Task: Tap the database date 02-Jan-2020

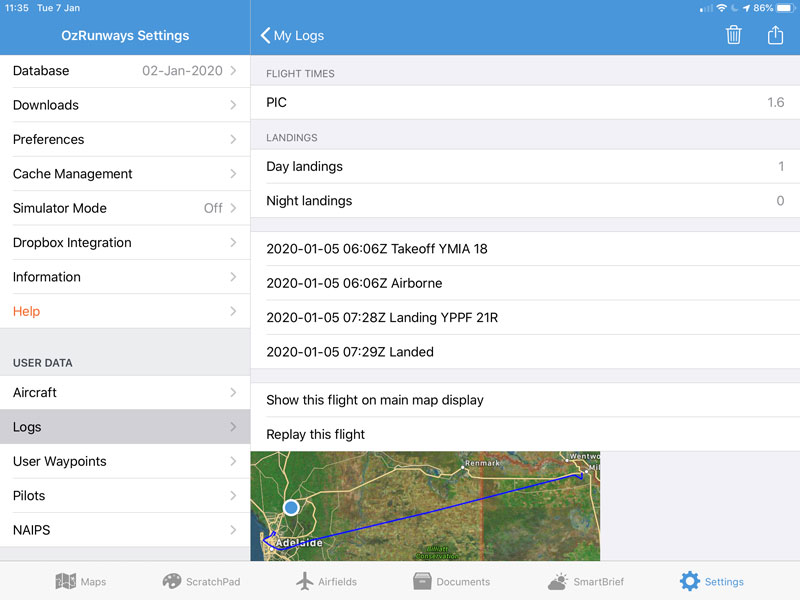Action: coord(182,70)
